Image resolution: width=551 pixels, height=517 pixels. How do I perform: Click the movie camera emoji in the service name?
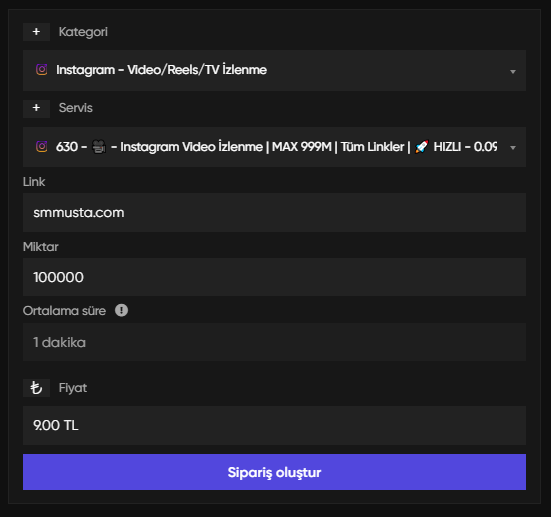(x=99, y=147)
